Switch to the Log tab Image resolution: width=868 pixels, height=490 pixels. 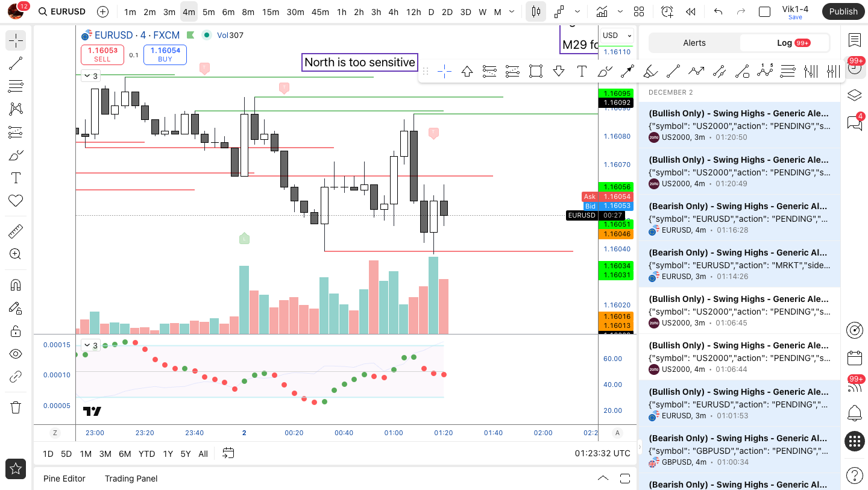click(x=784, y=43)
